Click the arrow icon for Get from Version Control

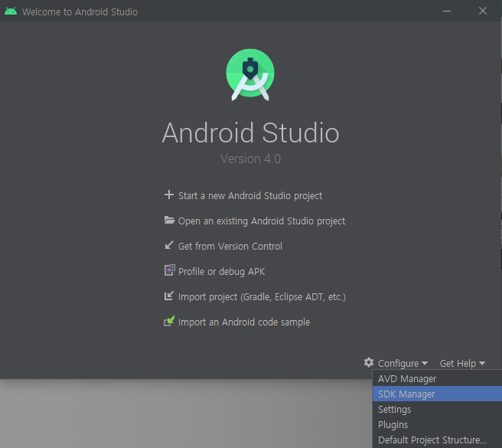(169, 245)
